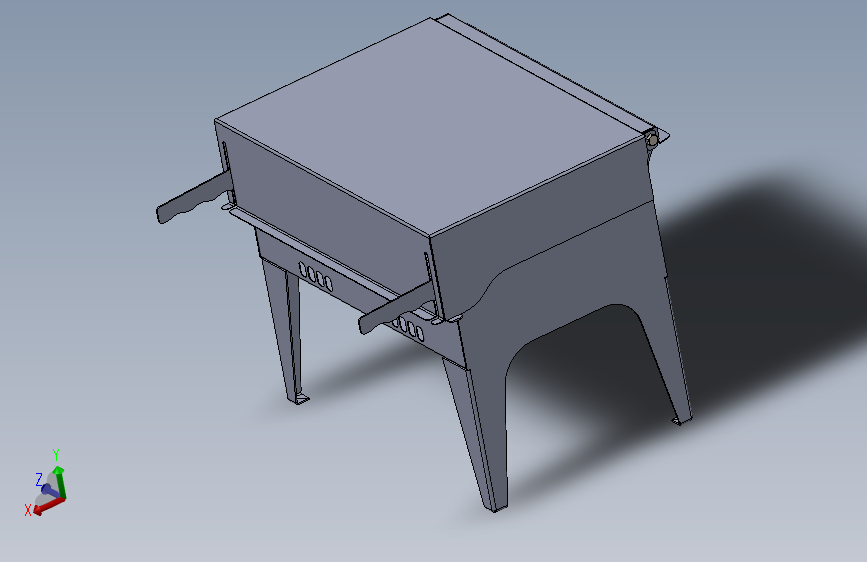Screen dimensions: 867x562
Task: Click the red X axis of the orientation triad
Action: point(49,506)
